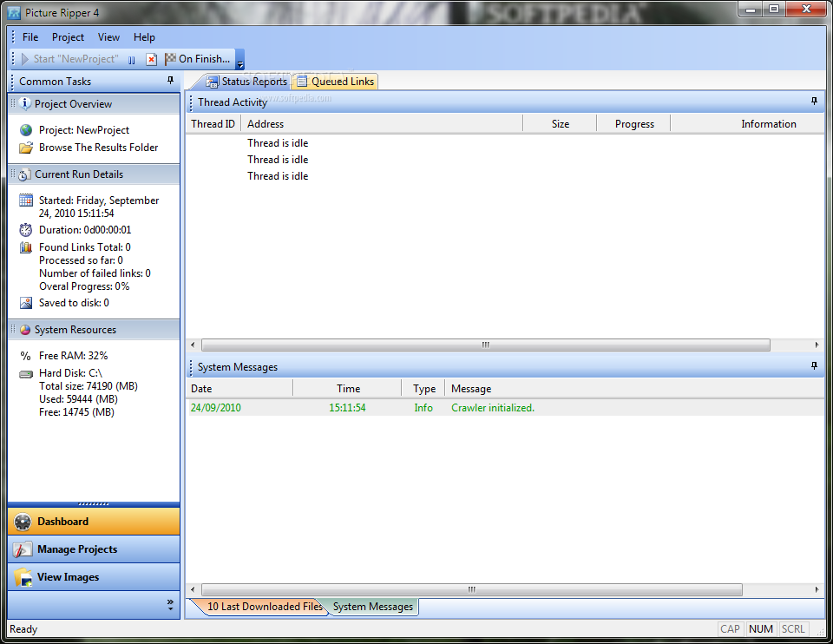Viewport: 833px width, 644px height.
Task: Click the Manage Projects icon
Action: coord(23,549)
